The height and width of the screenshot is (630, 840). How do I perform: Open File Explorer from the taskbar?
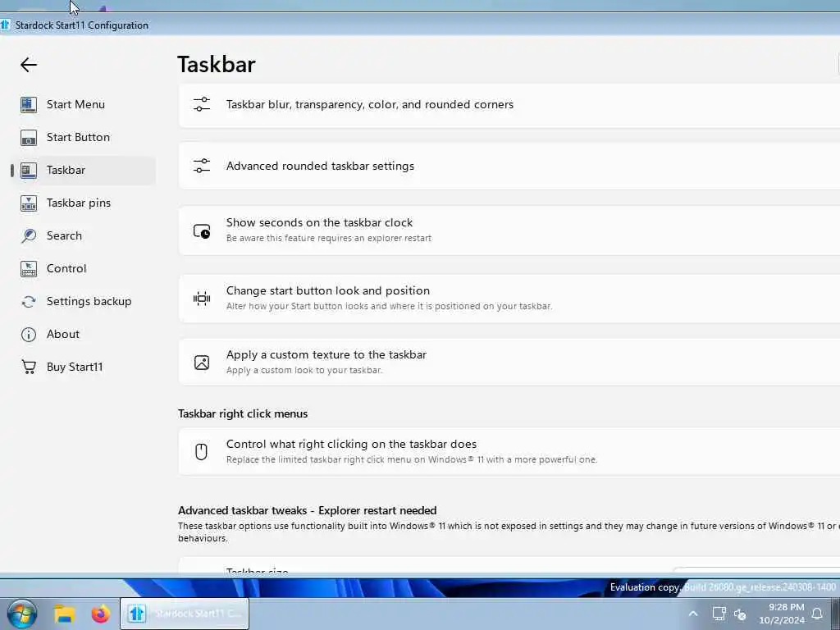[x=64, y=614]
